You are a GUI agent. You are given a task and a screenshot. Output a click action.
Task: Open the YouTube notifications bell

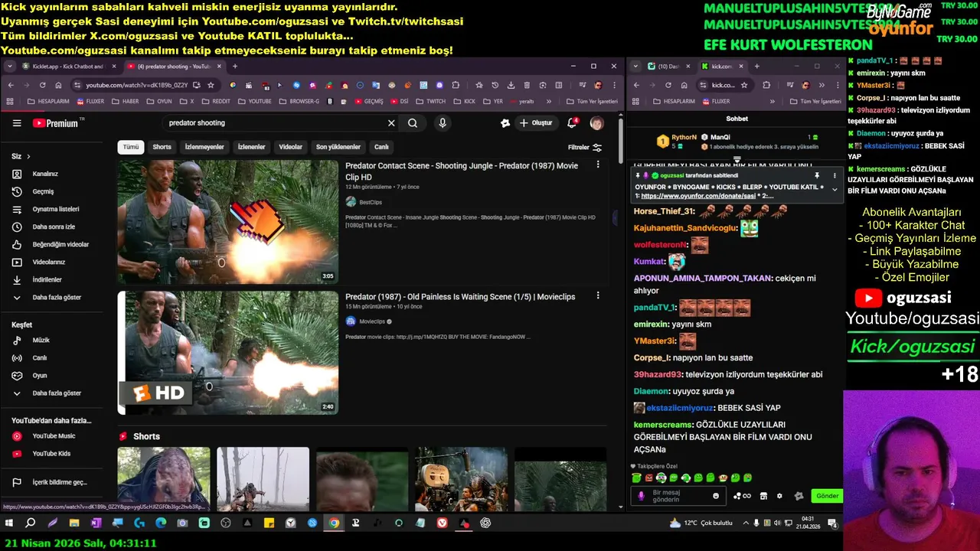pyautogui.click(x=571, y=123)
